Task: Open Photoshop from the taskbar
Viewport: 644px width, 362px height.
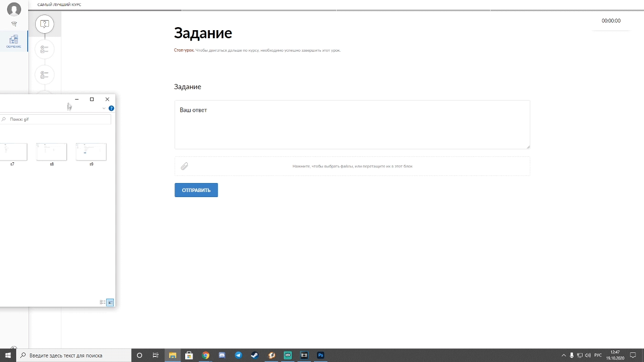Action: coord(320,355)
